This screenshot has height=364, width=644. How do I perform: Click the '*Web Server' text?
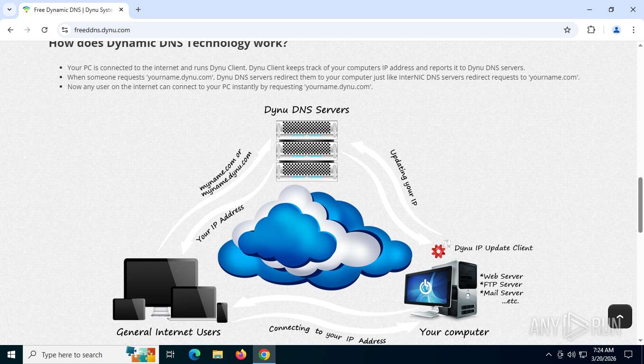coord(501,276)
